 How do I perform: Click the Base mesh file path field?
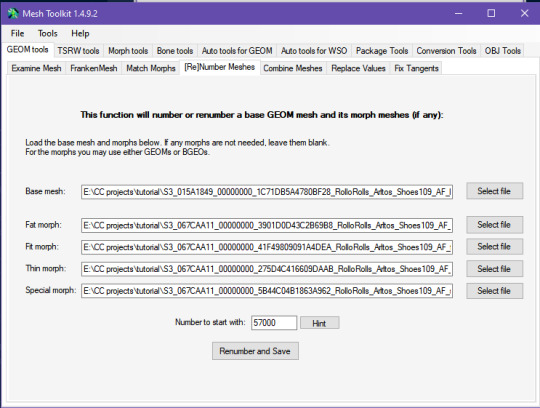click(267, 192)
